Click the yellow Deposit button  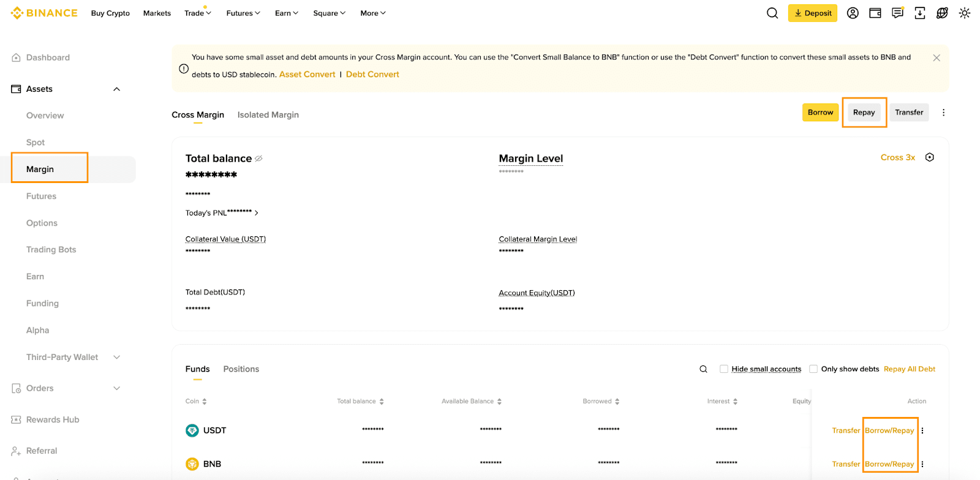[x=813, y=13]
